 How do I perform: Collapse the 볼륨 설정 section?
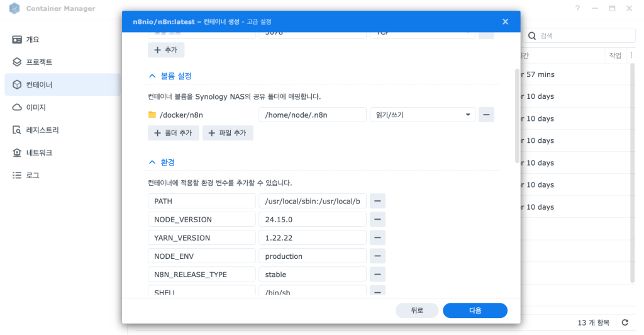click(170, 76)
